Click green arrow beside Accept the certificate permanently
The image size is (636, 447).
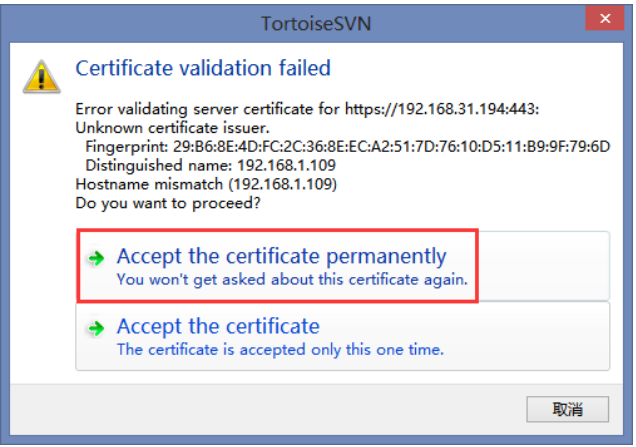(x=97, y=258)
